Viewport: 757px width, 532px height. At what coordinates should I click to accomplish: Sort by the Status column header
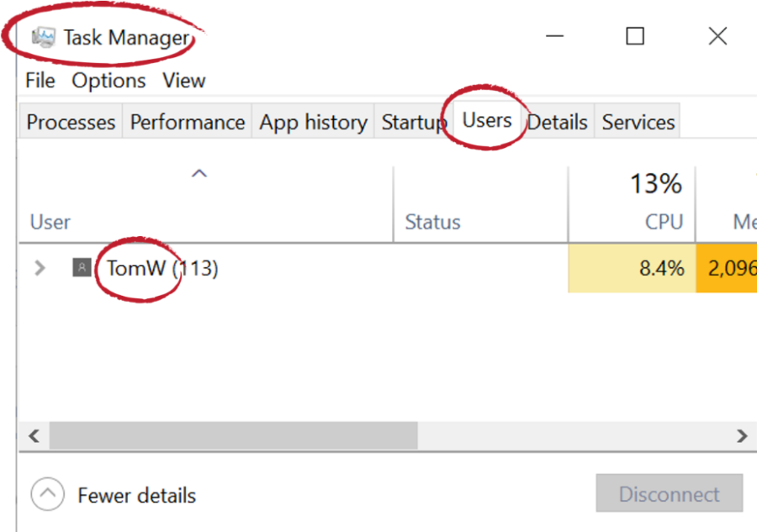click(481, 204)
